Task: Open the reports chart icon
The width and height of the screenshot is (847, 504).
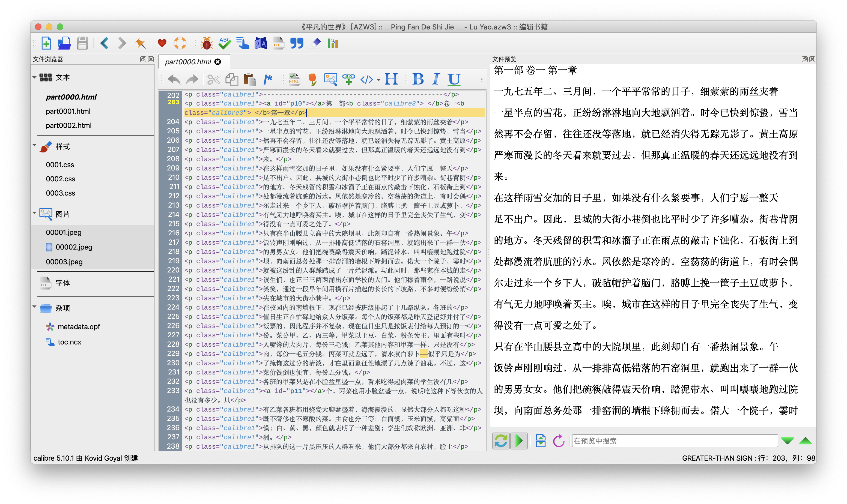Action: tap(333, 43)
